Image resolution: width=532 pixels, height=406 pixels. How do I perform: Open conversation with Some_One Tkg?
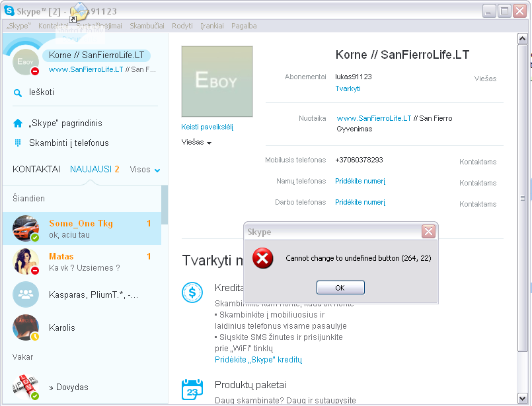coord(82,228)
